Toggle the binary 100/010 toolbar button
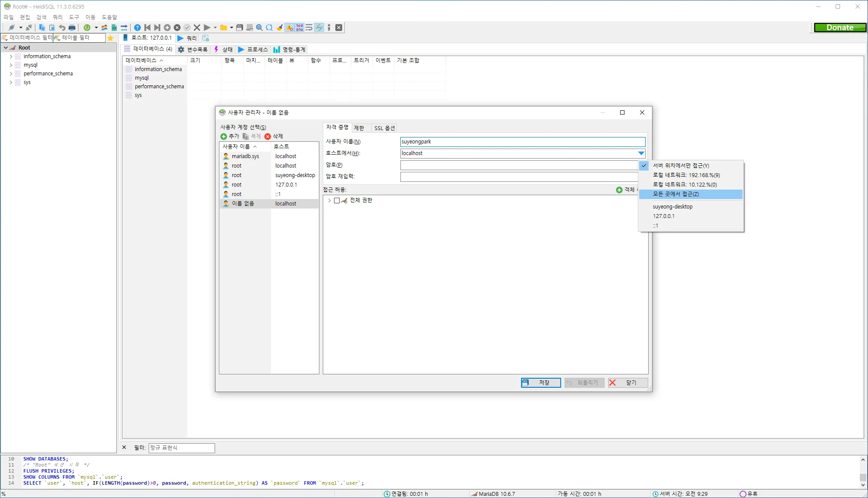Screen dimensions: 868x498 click(x=300, y=28)
